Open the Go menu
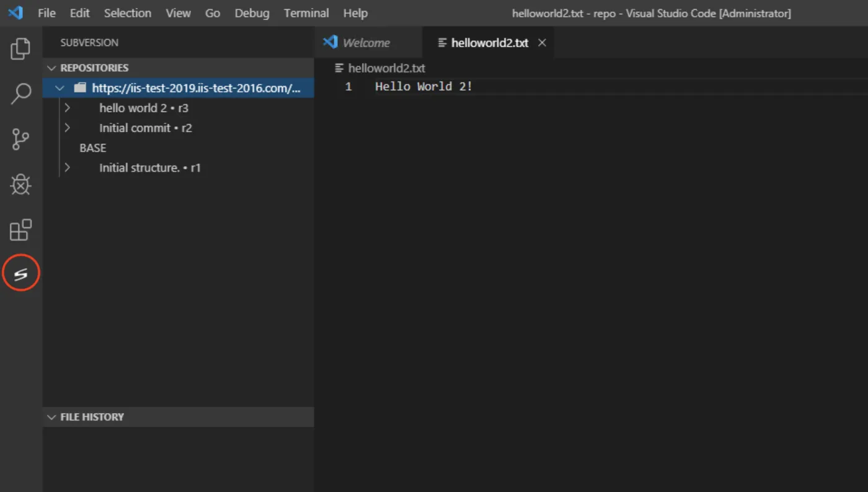 click(x=213, y=13)
